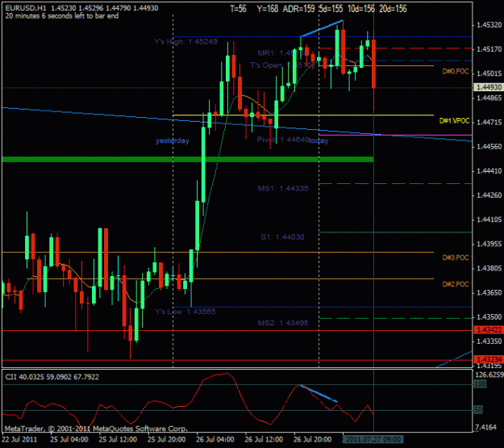This screenshot has width=504, height=448.
Task: Click the D#3.POC line label
Action: pos(456,257)
